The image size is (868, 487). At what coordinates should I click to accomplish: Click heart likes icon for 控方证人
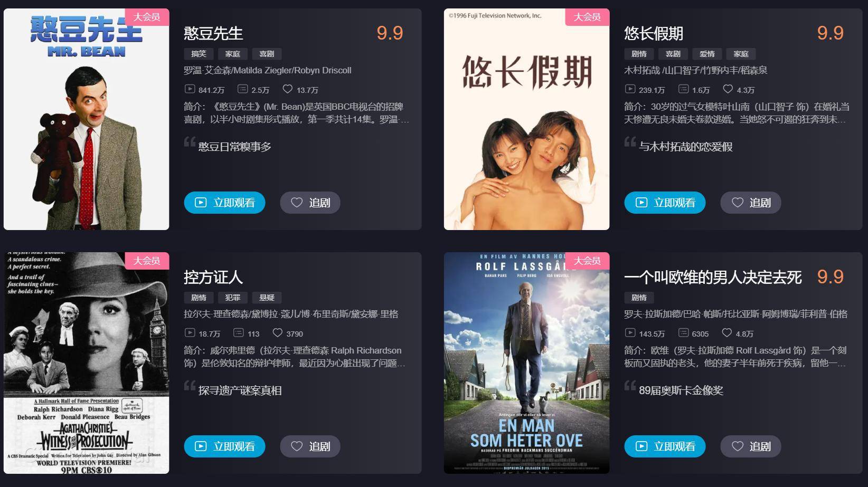click(277, 333)
